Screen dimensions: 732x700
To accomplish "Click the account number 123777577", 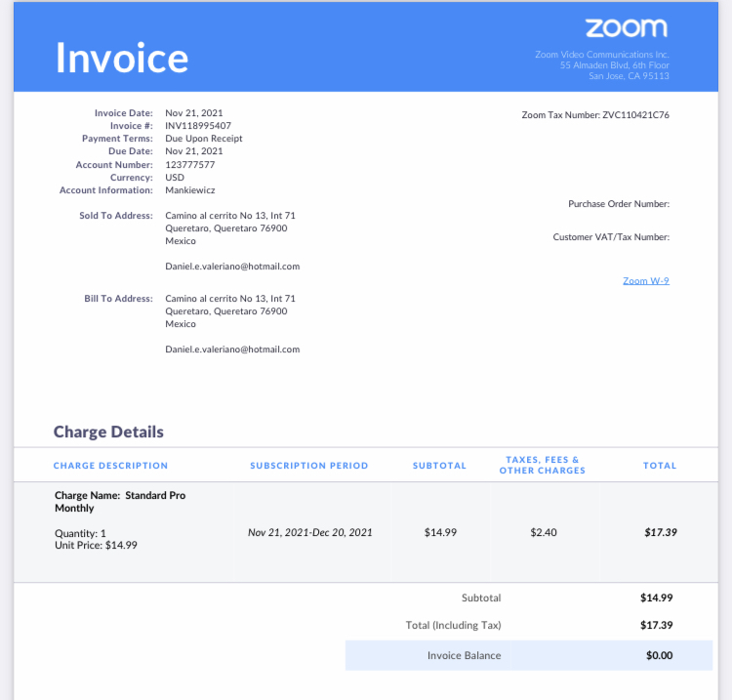I will click(x=190, y=164).
